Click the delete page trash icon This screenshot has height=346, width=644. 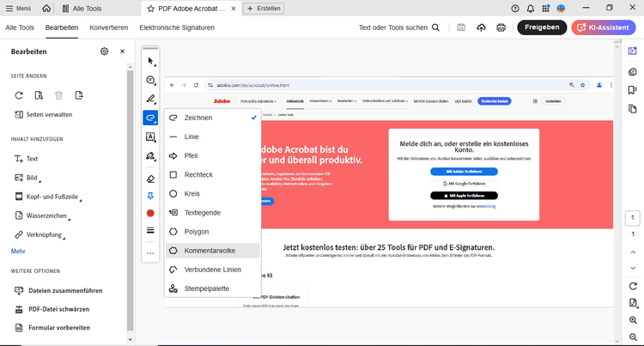(58, 95)
